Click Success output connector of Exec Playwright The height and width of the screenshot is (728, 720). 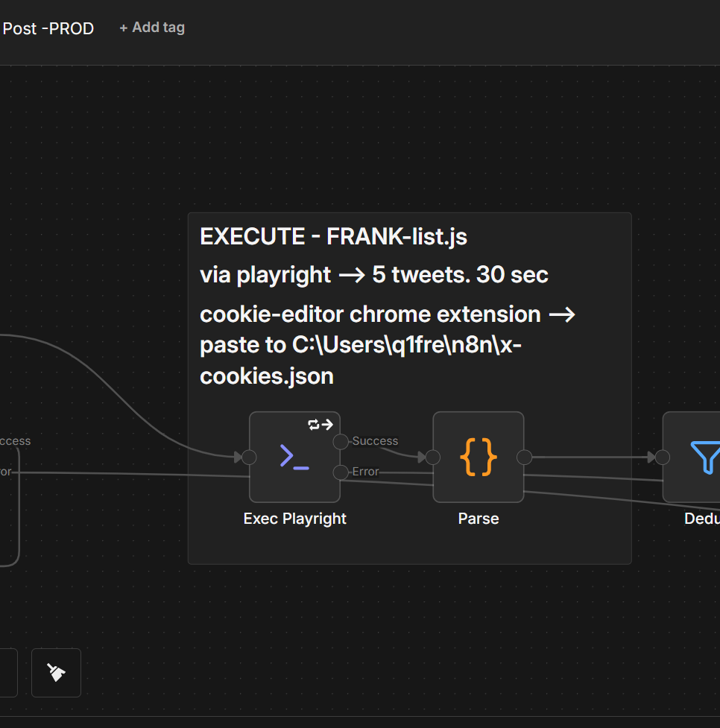341,442
